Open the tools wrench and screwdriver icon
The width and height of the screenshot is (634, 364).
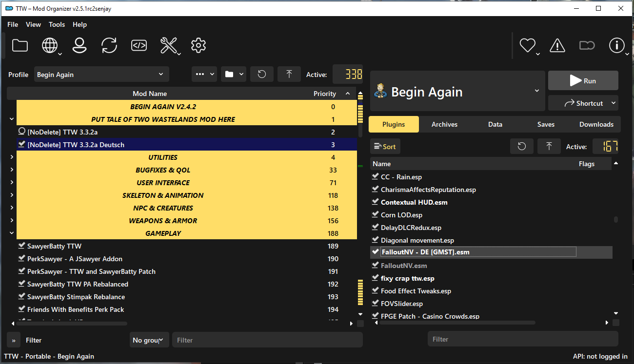[x=169, y=45]
